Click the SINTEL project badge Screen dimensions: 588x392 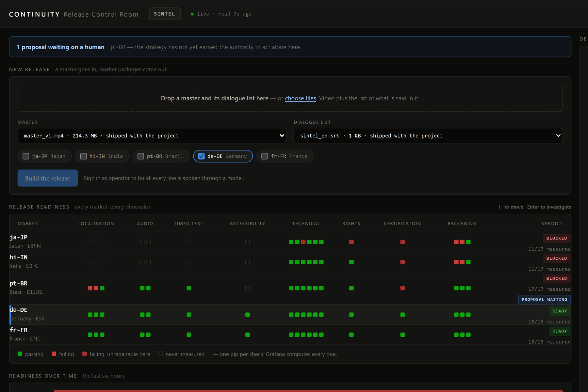pyautogui.click(x=165, y=14)
